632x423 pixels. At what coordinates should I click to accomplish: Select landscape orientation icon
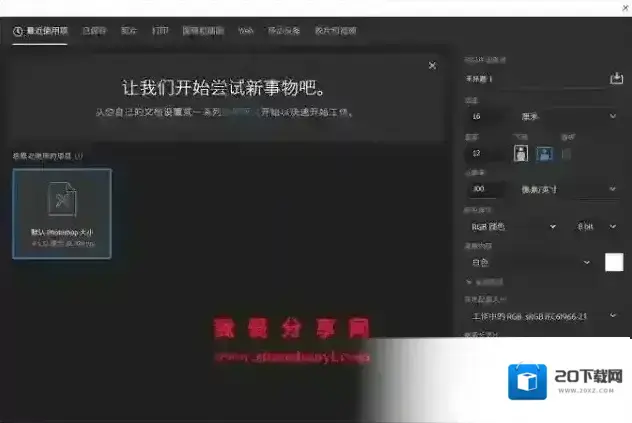(544, 153)
